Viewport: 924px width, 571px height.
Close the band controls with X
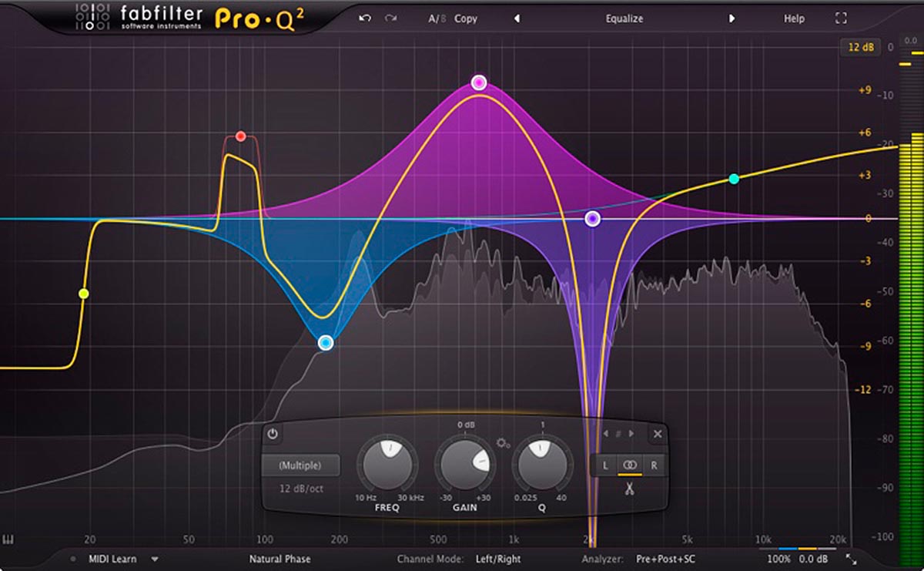pyautogui.click(x=658, y=434)
